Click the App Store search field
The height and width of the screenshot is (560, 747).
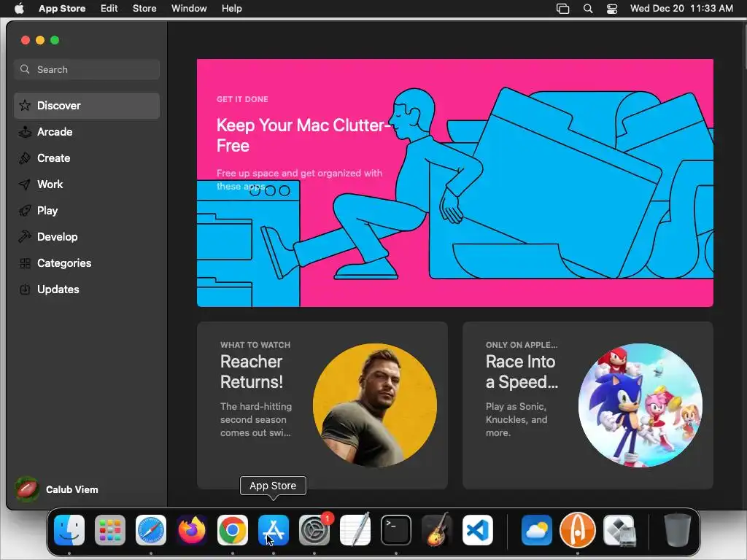(87, 69)
